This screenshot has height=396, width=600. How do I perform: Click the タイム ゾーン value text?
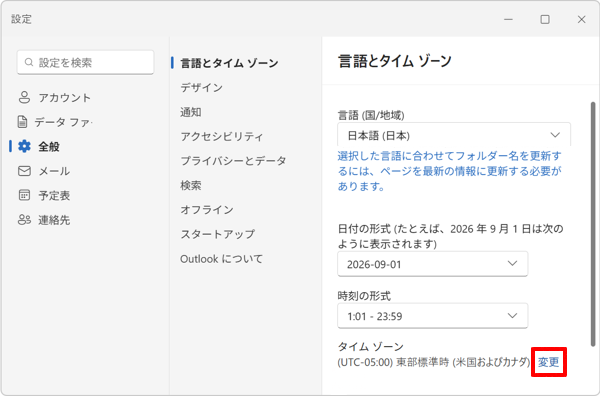[434, 362]
